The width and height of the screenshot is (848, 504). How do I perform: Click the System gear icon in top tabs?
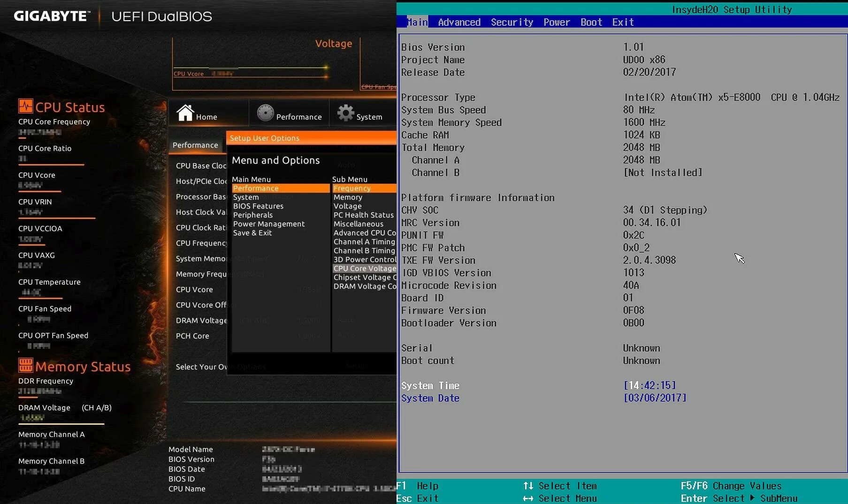pos(346,113)
